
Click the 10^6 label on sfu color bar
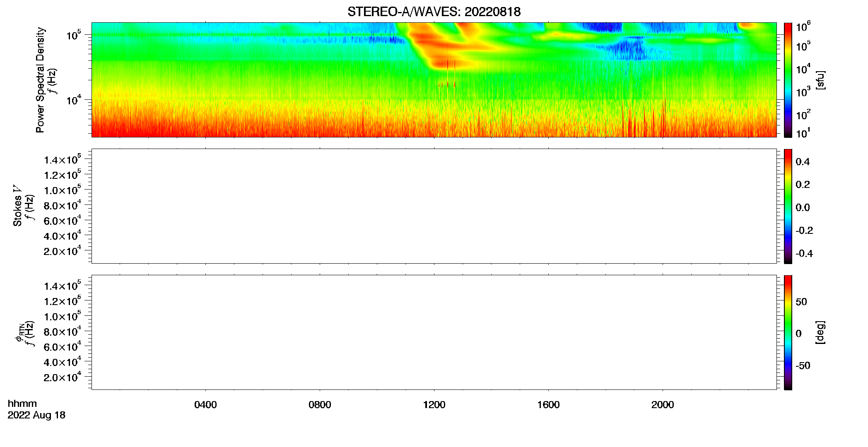point(803,27)
